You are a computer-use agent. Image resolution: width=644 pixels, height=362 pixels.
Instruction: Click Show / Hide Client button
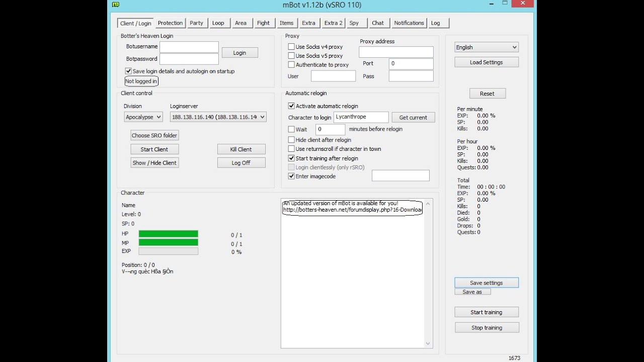(154, 163)
